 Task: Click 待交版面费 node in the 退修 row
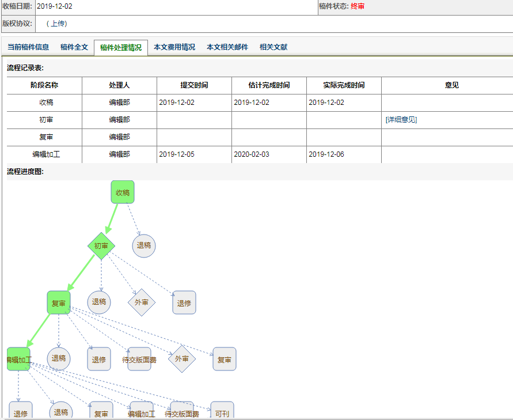click(x=139, y=359)
